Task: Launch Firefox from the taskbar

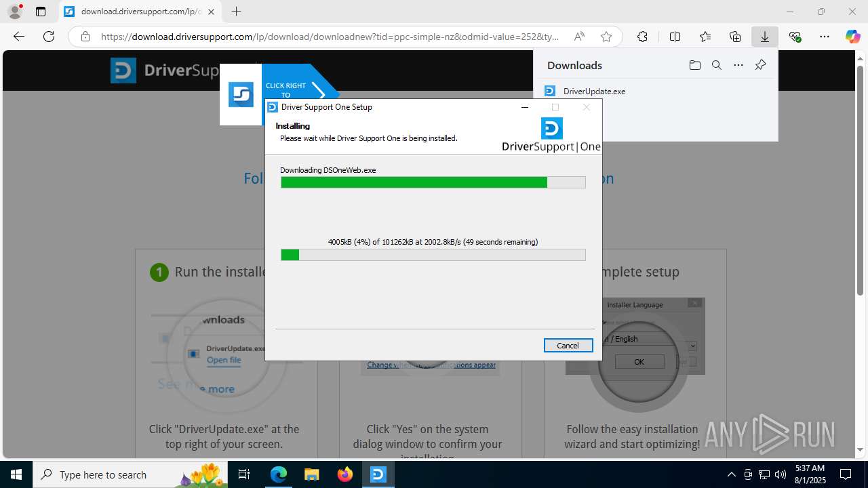Action: coord(345,474)
